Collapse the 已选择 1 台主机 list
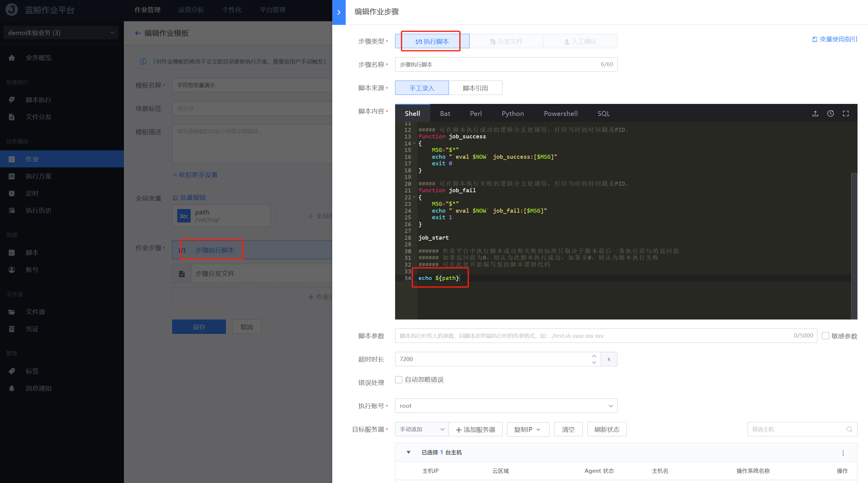 pos(408,452)
